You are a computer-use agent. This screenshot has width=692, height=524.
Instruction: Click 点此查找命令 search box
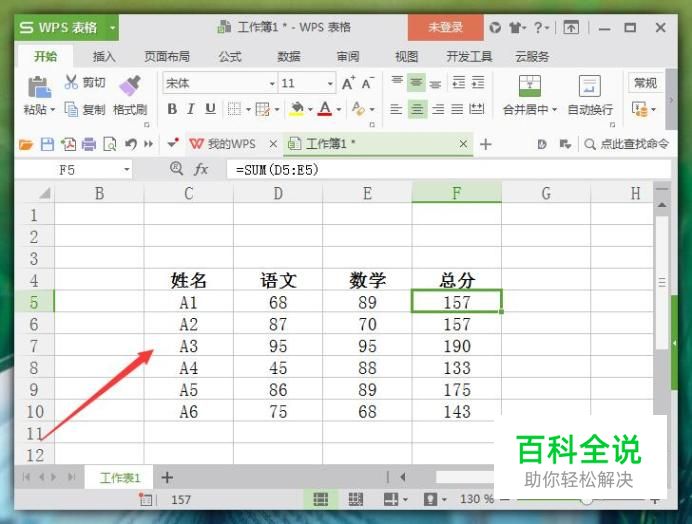pyautogui.click(x=627, y=144)
